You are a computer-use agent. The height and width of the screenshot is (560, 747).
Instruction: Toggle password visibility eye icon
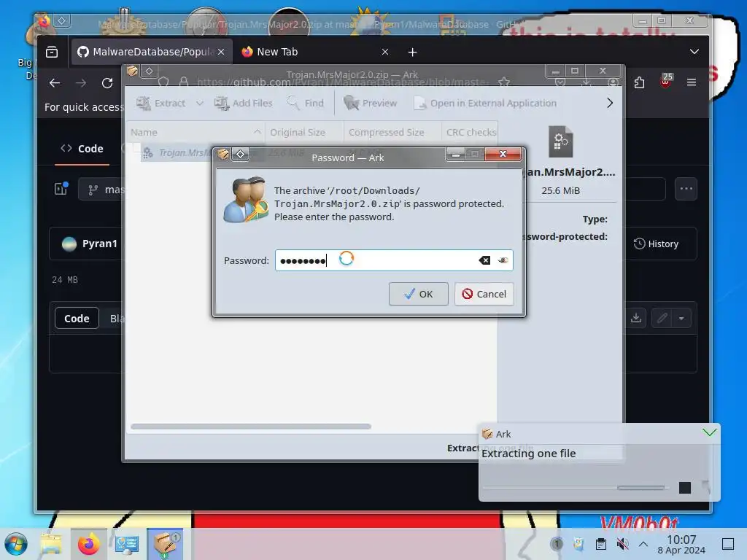pos(503,260)
